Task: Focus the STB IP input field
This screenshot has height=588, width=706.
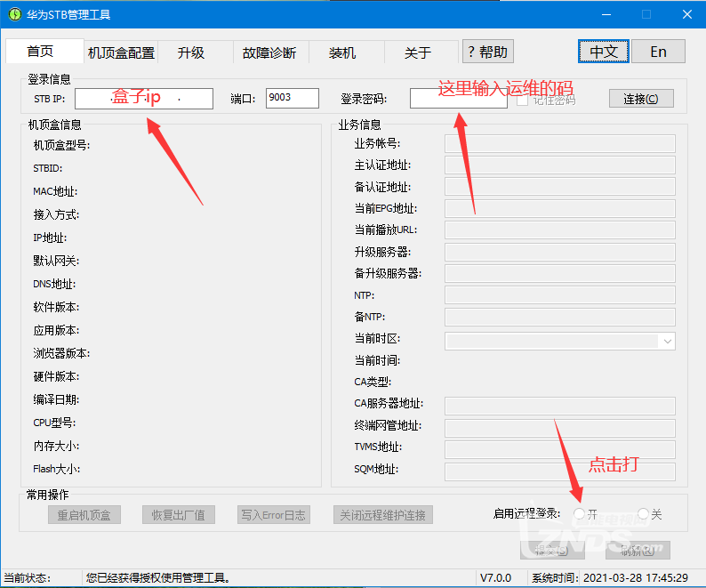Action: 144,98
